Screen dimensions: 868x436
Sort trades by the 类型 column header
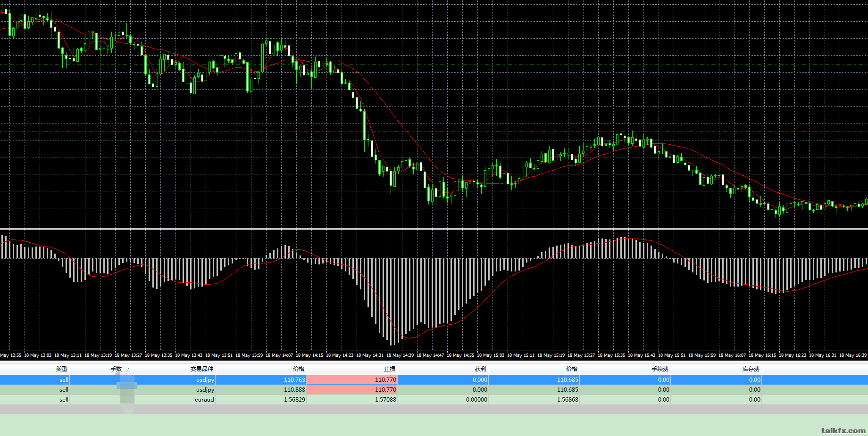62,369
